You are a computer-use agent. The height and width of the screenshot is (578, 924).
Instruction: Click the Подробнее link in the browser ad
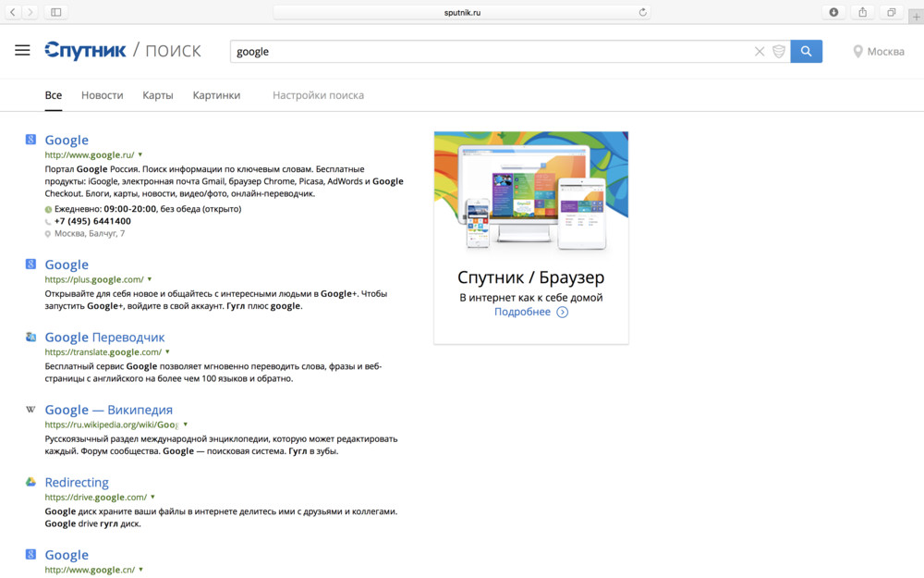(x=522, y=312)
